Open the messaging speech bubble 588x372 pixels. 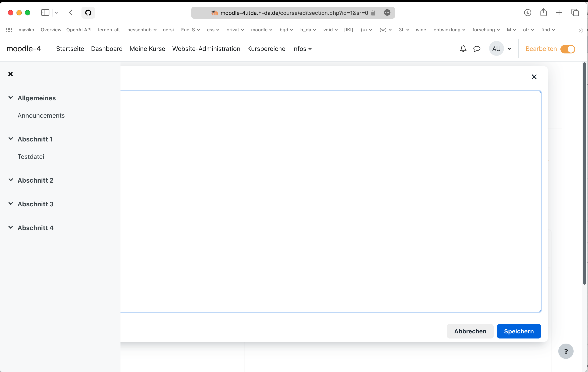477,49
